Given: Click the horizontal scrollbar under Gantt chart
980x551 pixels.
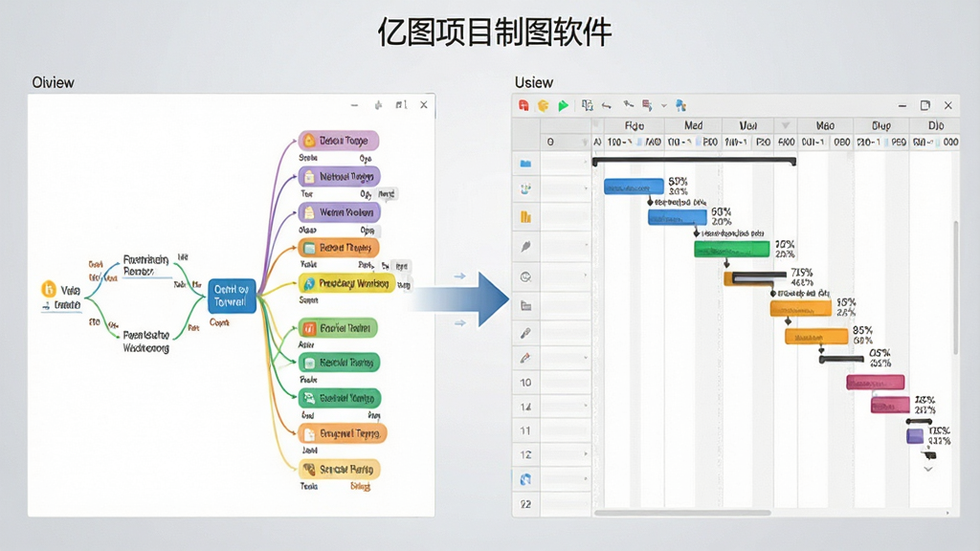Looking at the screenshot, I should point(681,513).
